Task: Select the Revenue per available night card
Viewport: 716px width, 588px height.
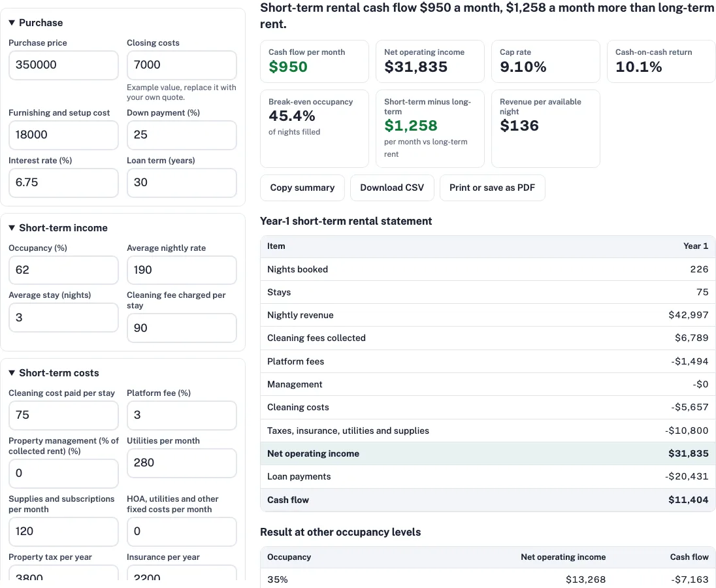Action: click(545, 129)
